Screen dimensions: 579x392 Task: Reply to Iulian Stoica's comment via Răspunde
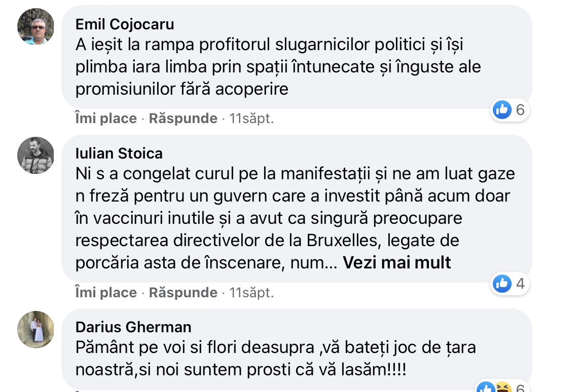coord(183,293)
